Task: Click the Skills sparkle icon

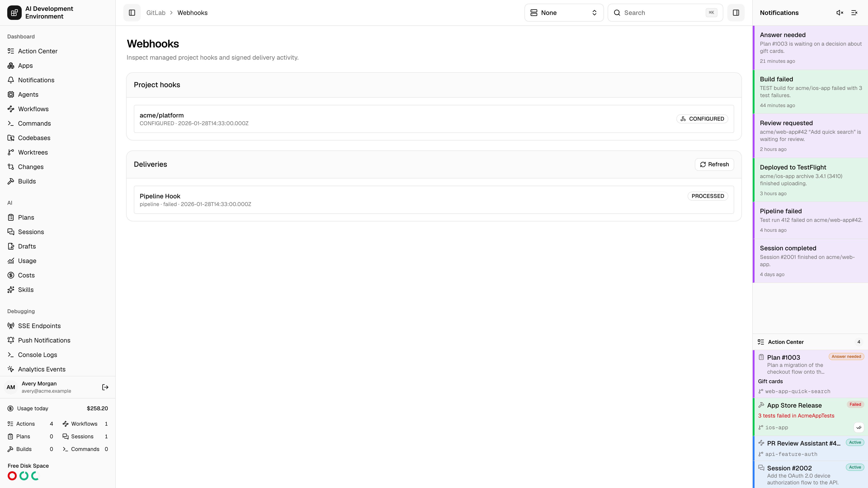Action: (11, 290)
